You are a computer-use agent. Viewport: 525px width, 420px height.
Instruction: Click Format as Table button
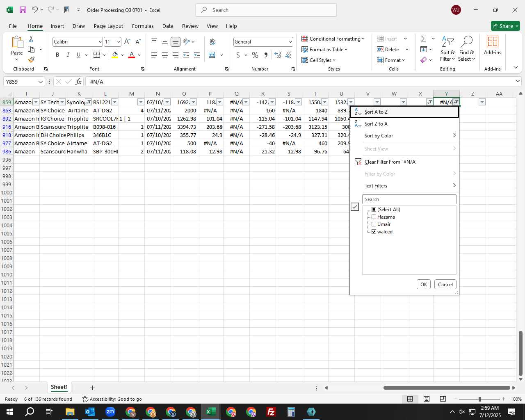pos(324,49)
